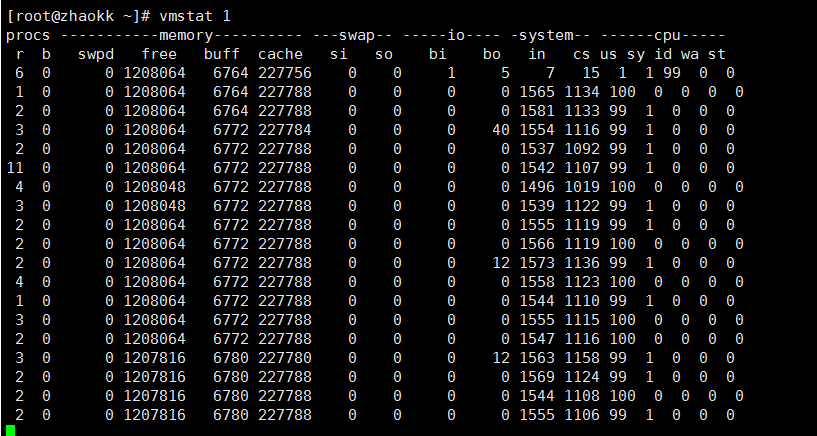Click the context switch value 1106
The width and height of the screenshot is (817, 436).
click(582, 415)
